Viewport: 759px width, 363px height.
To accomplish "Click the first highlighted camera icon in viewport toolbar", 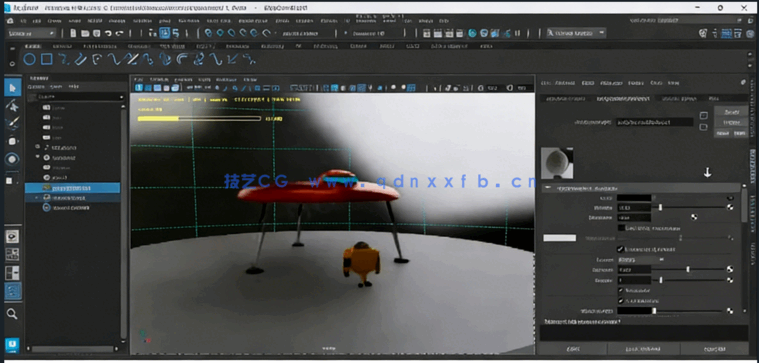I will pos(139,88).
